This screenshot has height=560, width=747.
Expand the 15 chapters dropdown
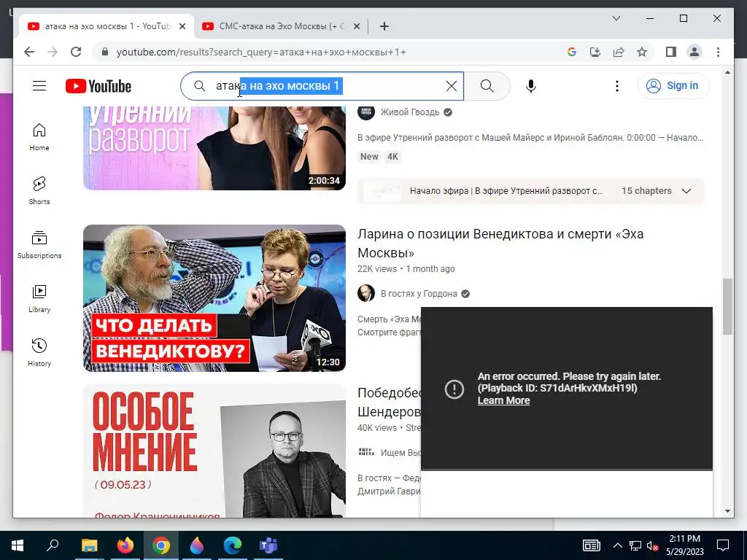click(x=686, y=191)
